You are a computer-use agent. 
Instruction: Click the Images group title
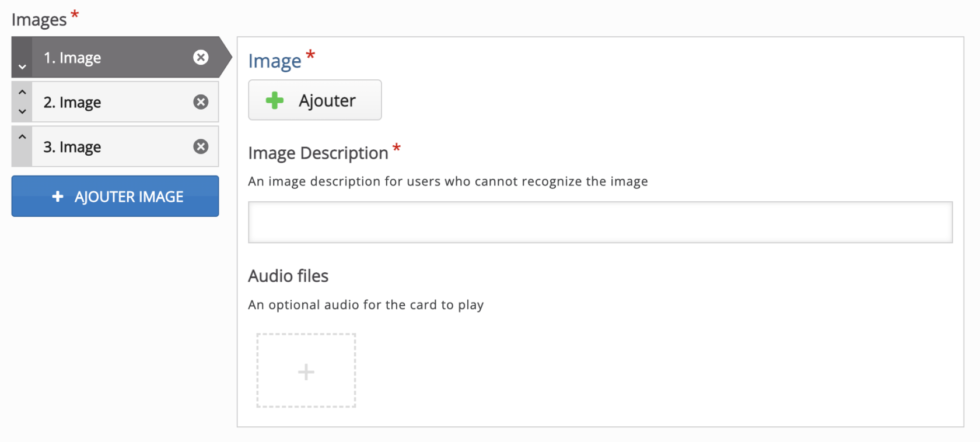pyautogui.click(x=39, y=20)
